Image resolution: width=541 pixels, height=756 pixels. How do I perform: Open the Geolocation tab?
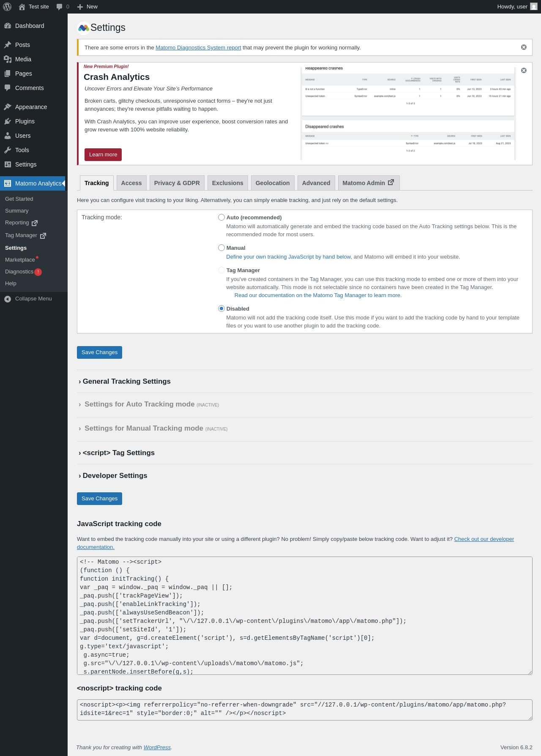click(x=273, y=183)
